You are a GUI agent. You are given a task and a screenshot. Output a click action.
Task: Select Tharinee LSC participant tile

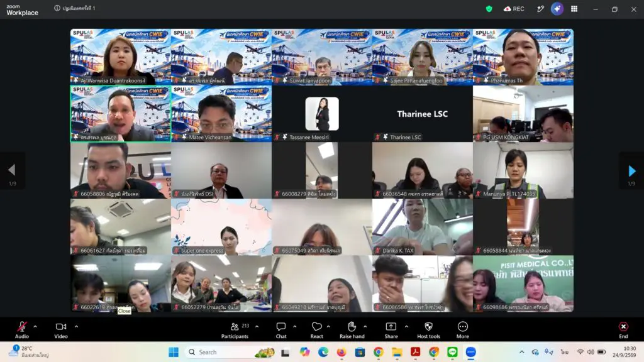pyautogui.click(x=422, y=114)
